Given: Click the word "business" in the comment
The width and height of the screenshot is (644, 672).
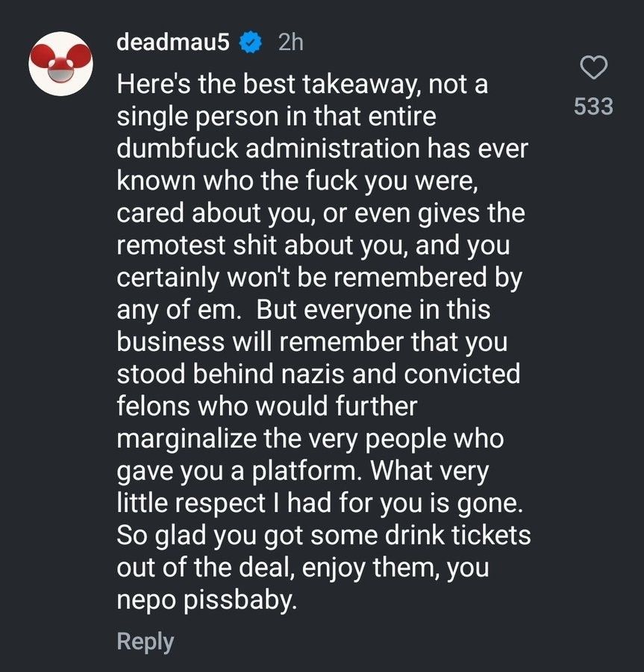Looking at the screenshot, I should coord(170,342).
